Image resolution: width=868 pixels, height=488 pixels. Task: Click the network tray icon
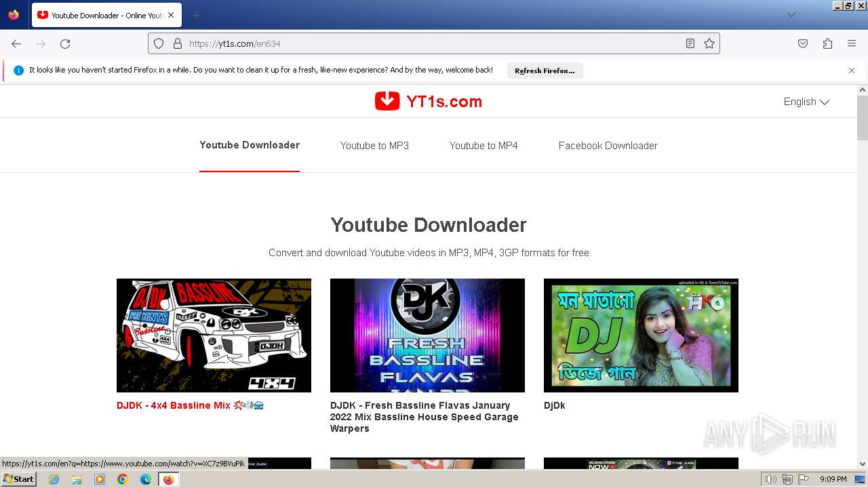787,479
